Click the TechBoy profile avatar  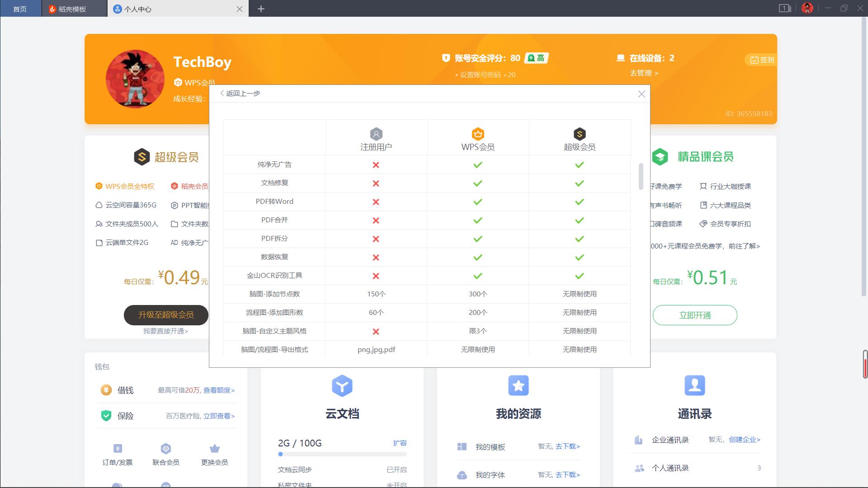[134, 78]
